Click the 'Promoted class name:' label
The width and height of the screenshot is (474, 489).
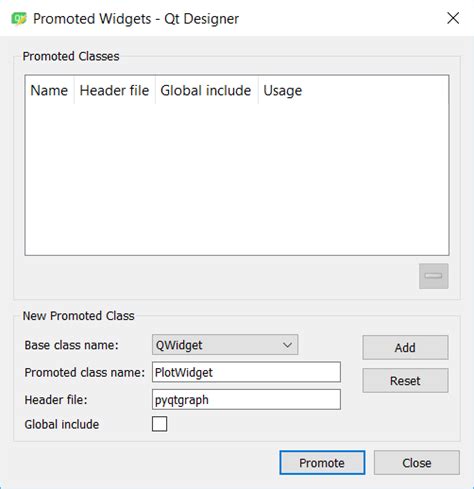[85, 372]
